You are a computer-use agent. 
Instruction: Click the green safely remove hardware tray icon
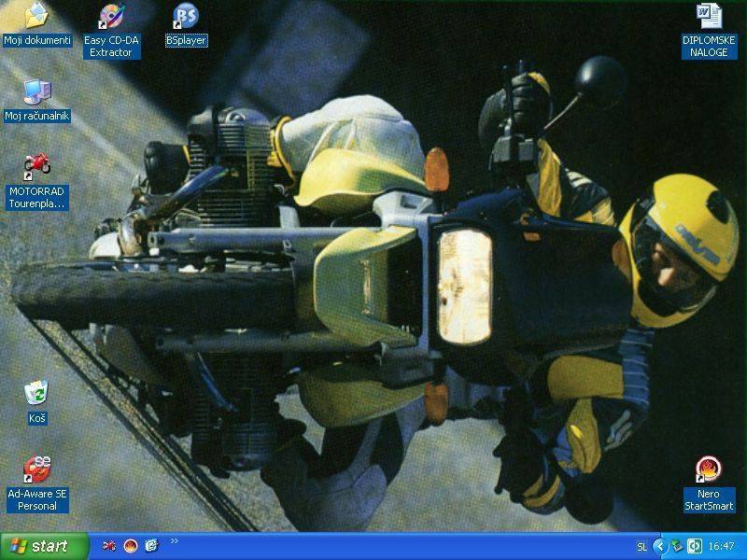[677, 546]
